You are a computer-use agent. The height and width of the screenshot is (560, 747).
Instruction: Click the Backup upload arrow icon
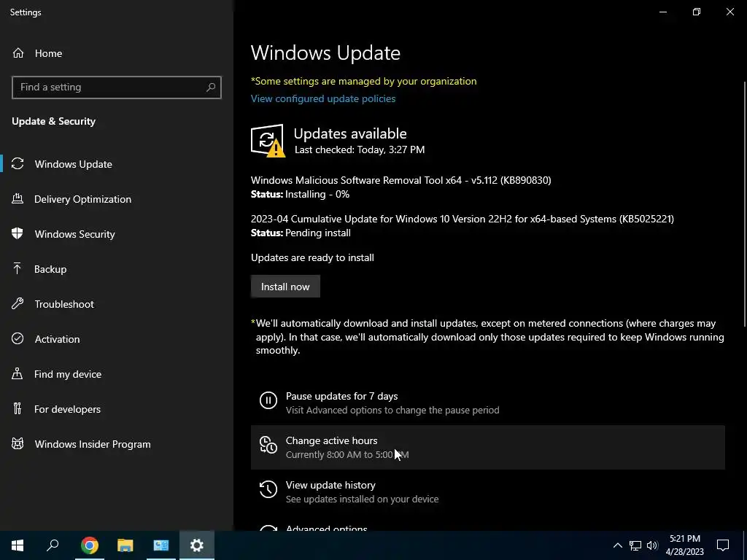pos(18,269)
